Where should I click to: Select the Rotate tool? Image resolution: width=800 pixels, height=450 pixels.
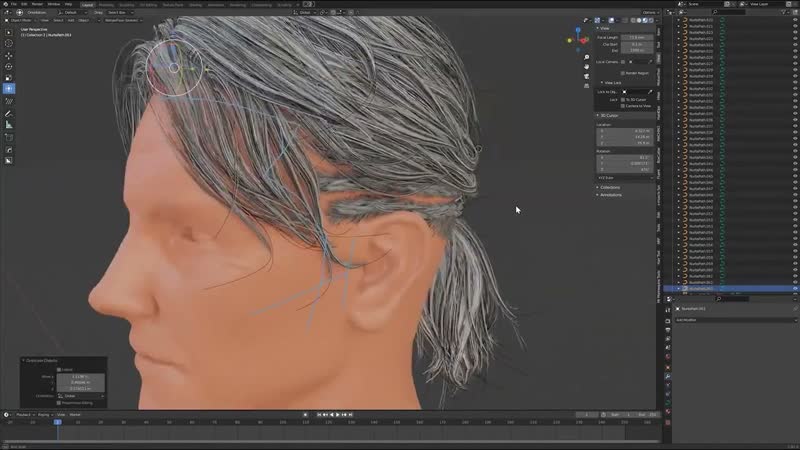pos(9,67)
